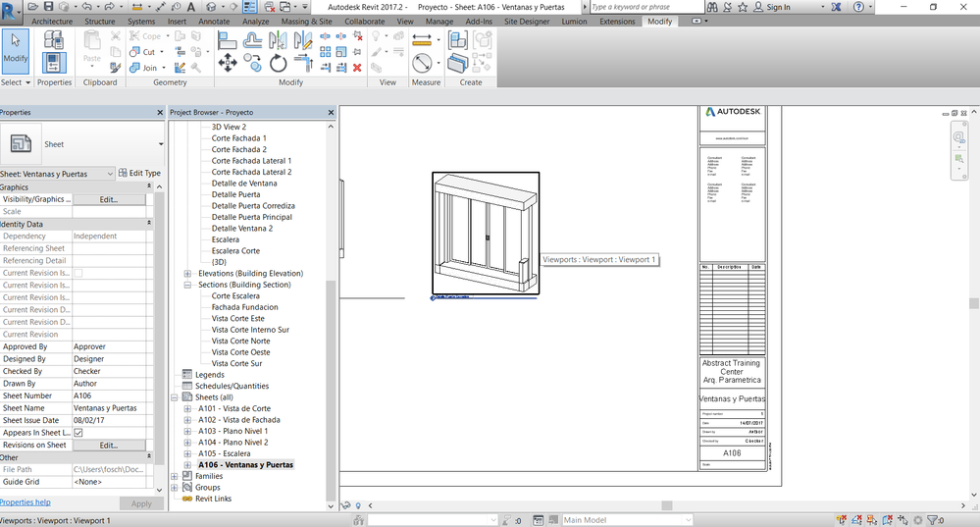The width and height of the screenshot is (980, 527).
Task: Expand the Families node
Action: coord(175,476)
